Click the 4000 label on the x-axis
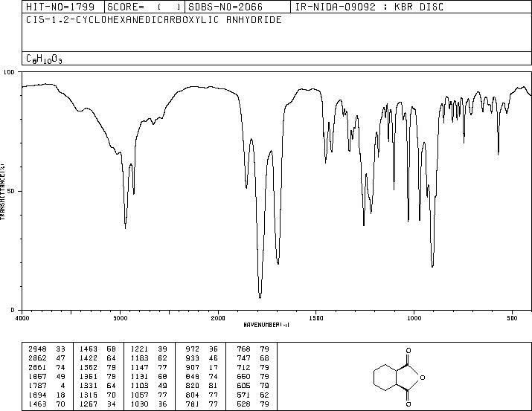Screen dimensions: 532x411 (22, 318)
